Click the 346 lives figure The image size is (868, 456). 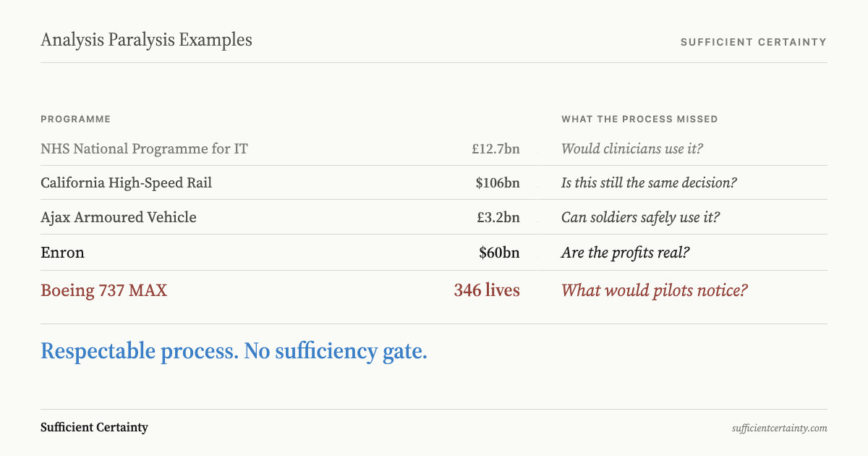point(487,290)
